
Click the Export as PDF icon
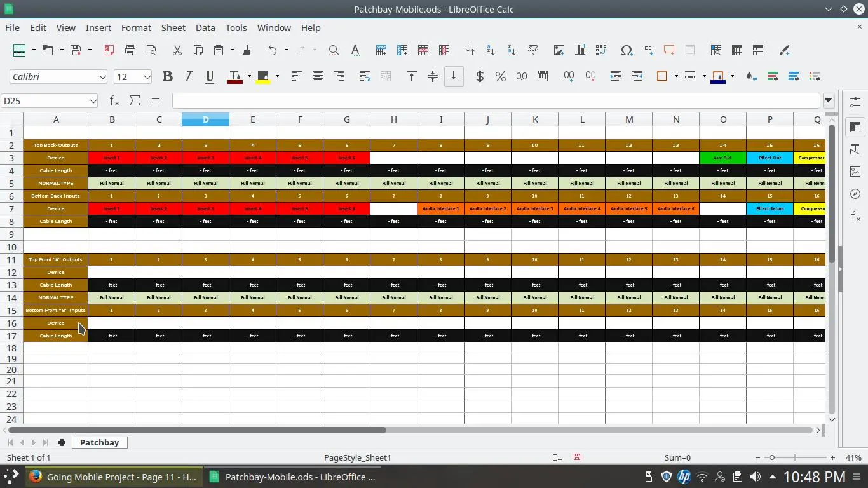click(x=109, y=50)
